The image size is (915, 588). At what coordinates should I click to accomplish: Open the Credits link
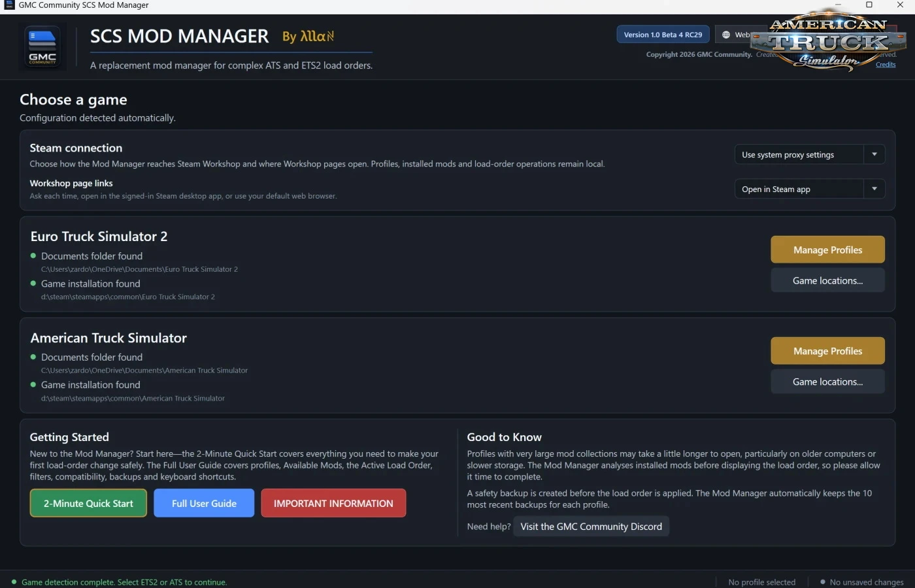886,65
